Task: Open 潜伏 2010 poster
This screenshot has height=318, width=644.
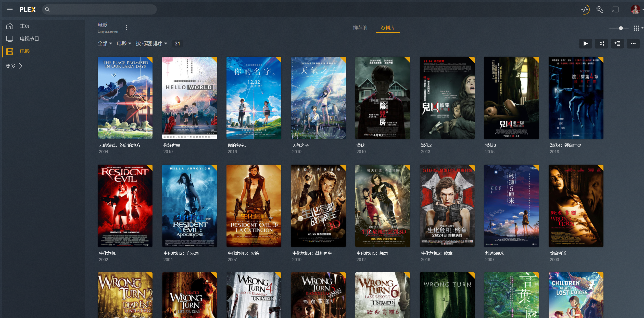Action: pos(383,98)
